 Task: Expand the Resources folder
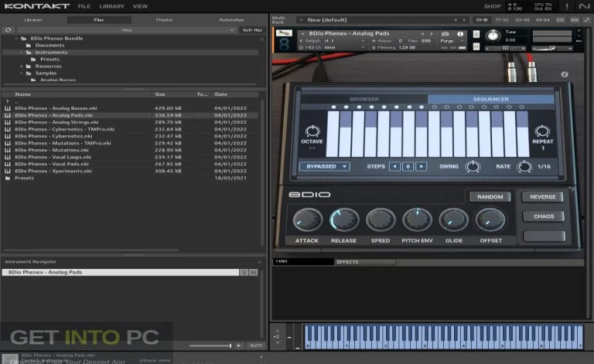pos(21,66)
